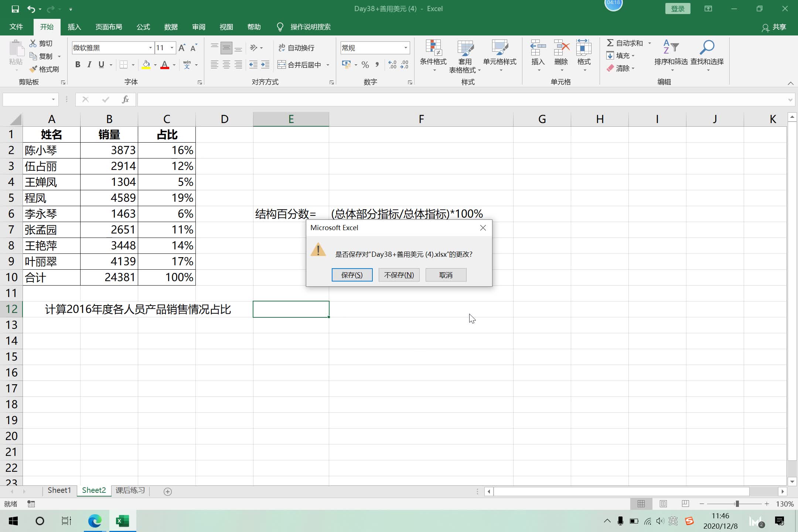Toggle Underline formatting

coord(101,65)
